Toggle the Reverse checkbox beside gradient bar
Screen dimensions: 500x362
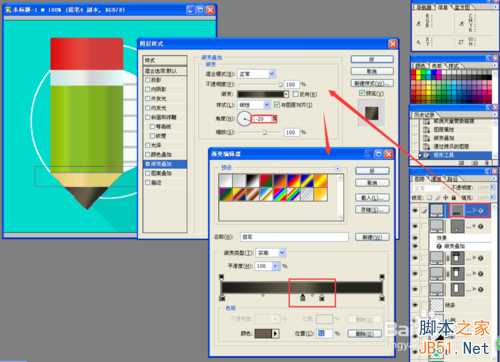[x=295, y=94]
